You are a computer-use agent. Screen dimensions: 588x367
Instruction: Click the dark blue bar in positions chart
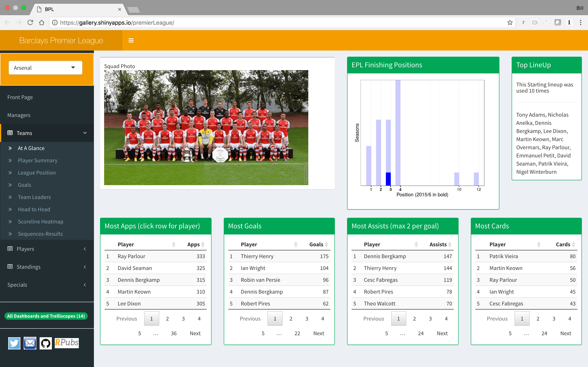pyautogui.click(x=388, y=179)
